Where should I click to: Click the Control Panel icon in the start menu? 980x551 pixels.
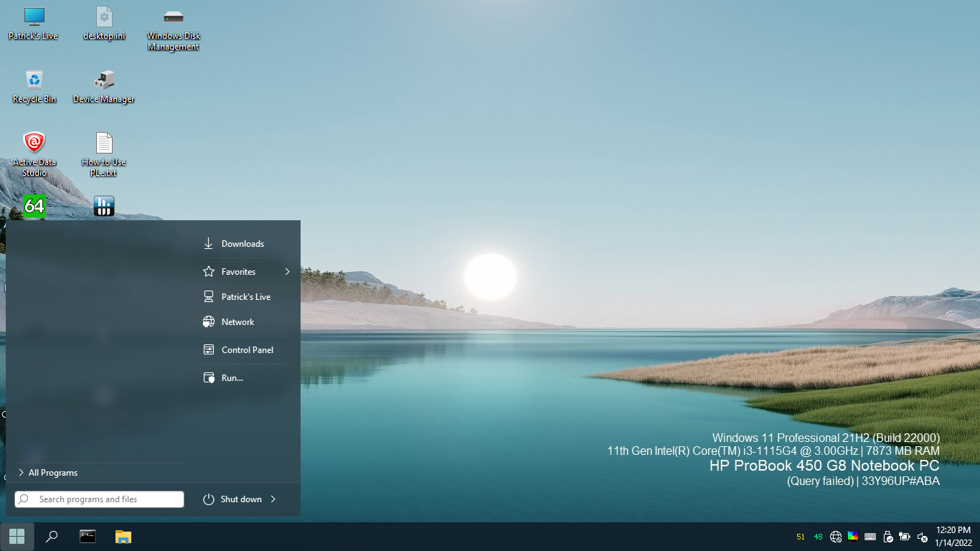(209, 350)
